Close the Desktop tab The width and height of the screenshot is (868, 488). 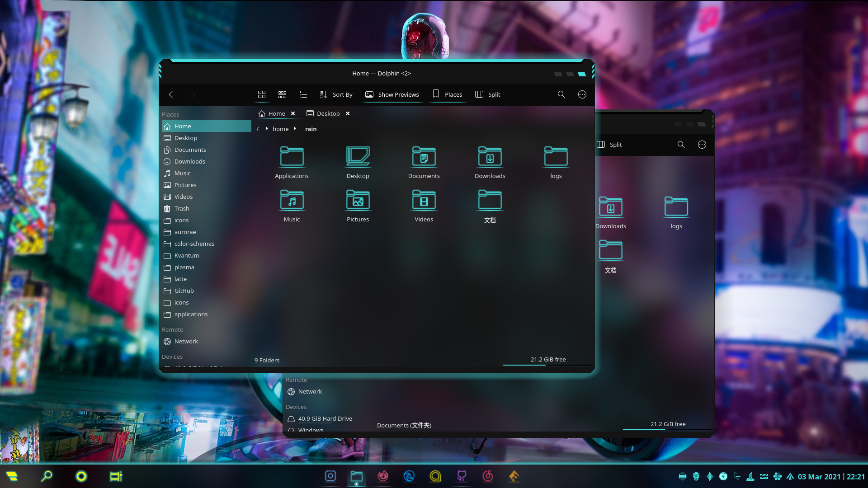(x=348, y=113)
